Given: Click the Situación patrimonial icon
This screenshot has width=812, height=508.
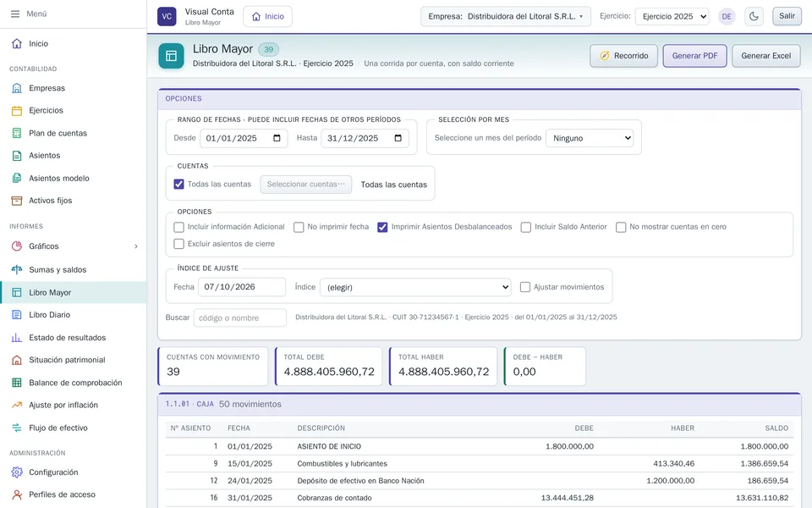Looking at the screenshot, I should coord(17,360).
